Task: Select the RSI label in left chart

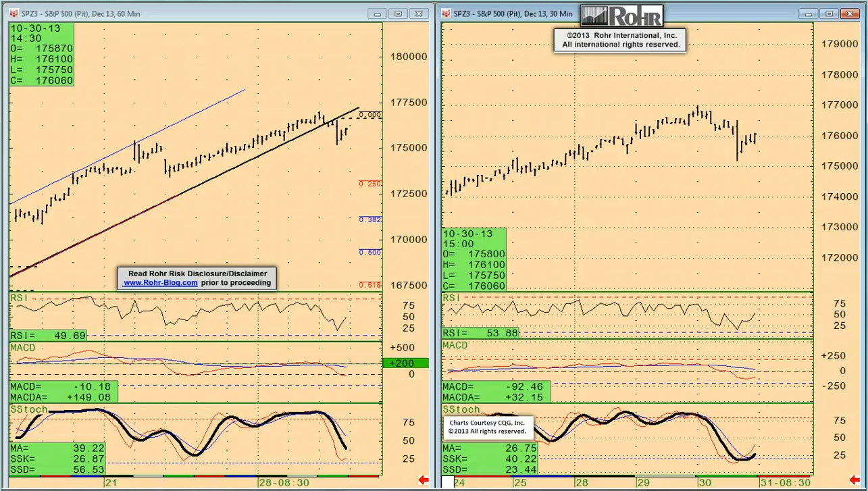Action: pos(18,298)
